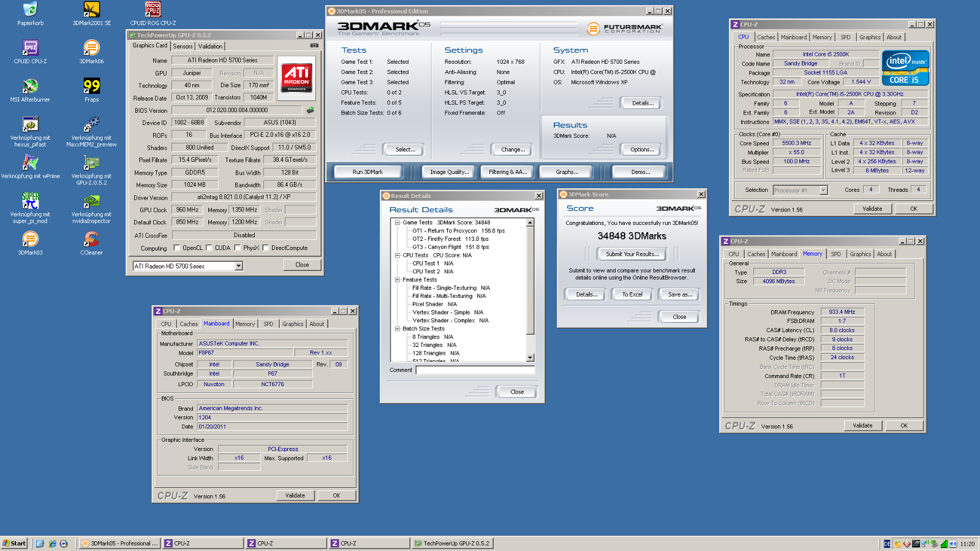Click Submit Your Results... button

coord(632,254)
